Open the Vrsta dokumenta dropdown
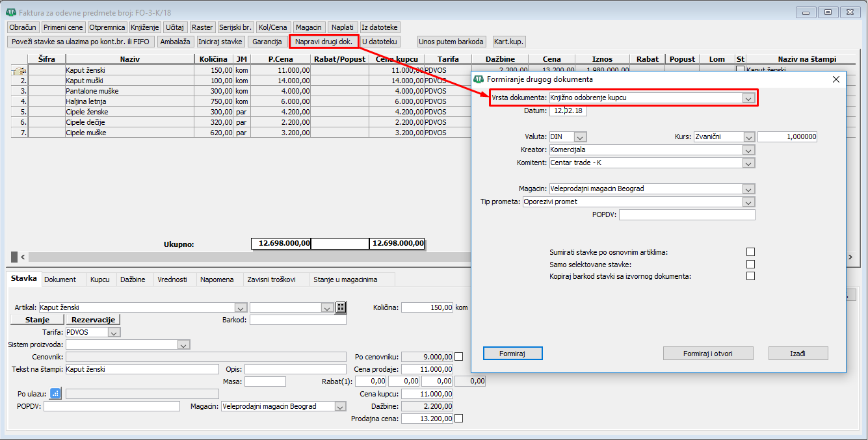Image resolution: width=868 pixels, height=440 pixels. (749, 98)
